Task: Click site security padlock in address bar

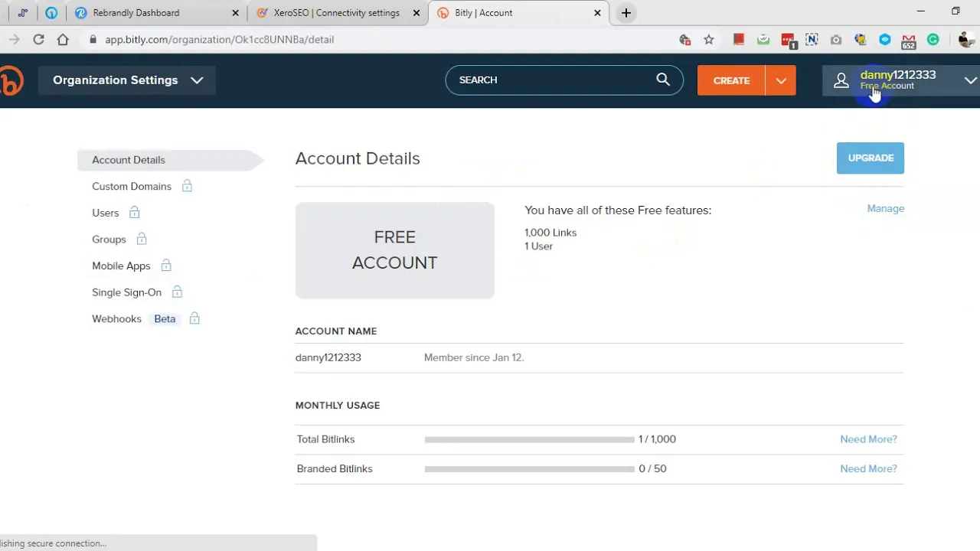Action: point(93,40)
